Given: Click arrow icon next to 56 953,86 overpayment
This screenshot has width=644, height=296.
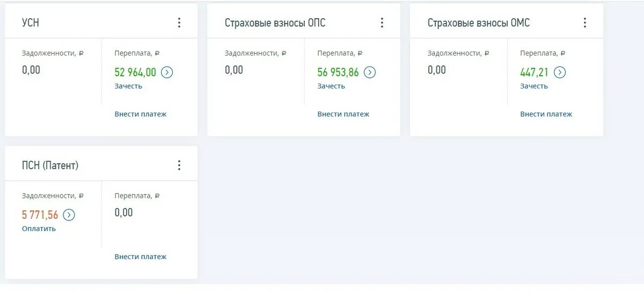Looking at the screenshot, I should coord(370,72).
